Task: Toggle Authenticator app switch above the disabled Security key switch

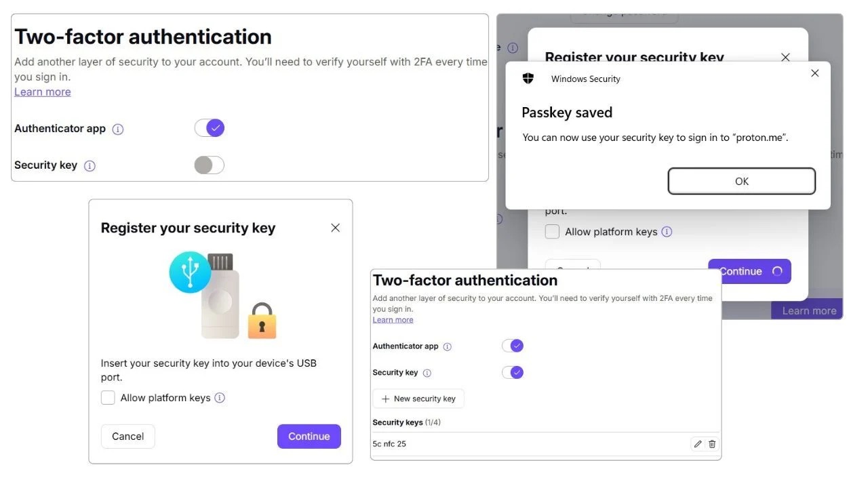Action: point(209,128)
